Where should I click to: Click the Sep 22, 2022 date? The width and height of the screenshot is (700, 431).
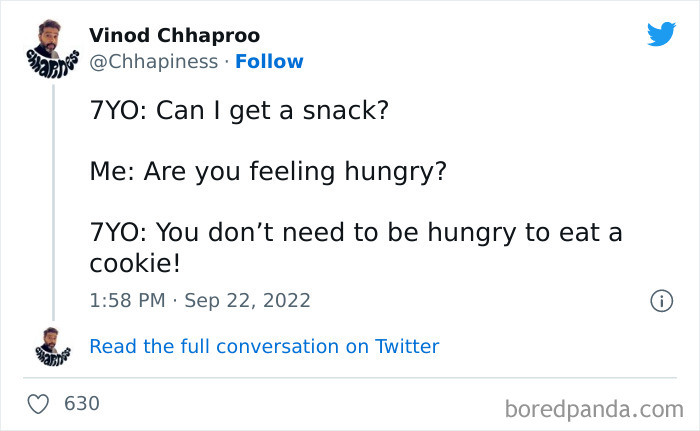(246, 300)
